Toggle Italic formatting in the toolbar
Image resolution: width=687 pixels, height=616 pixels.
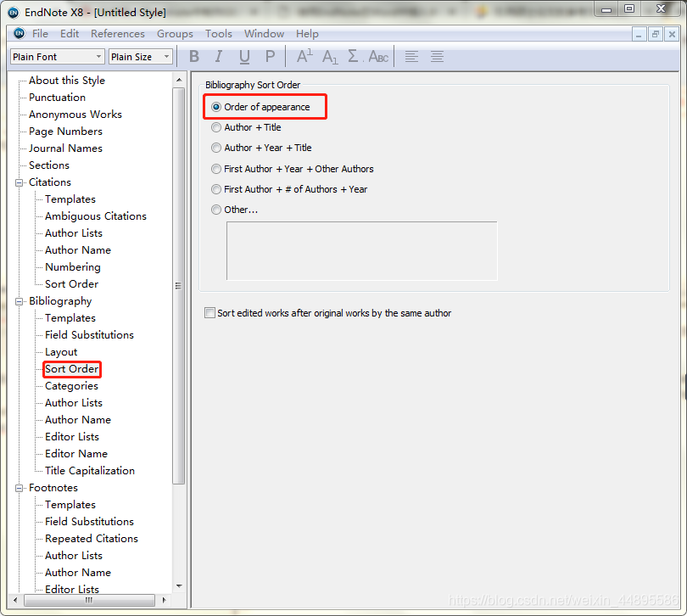point(218,57)
